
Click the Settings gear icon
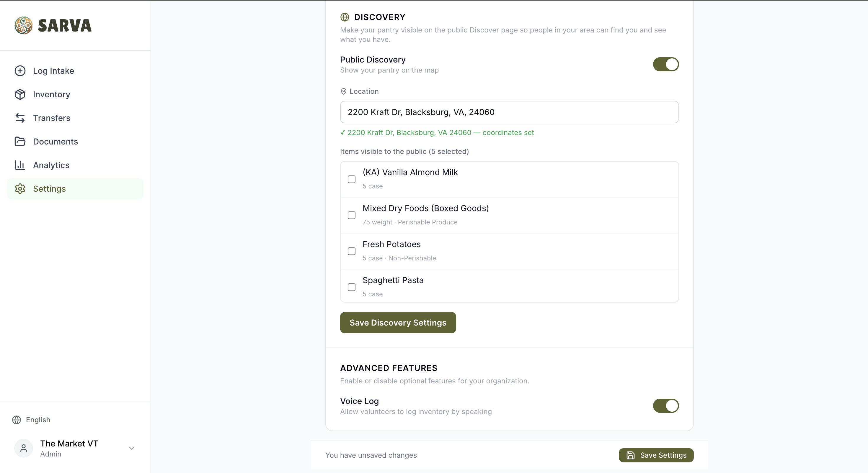[x=20, y=188]
